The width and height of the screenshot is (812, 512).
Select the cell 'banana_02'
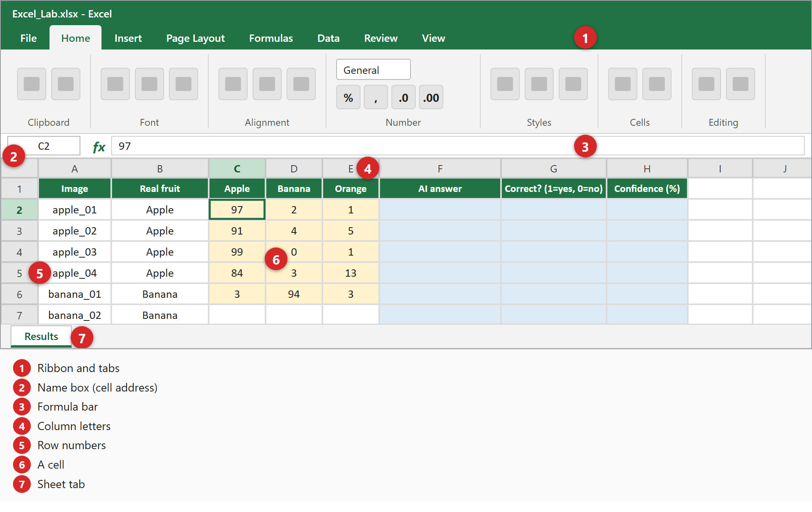(75, 315)
